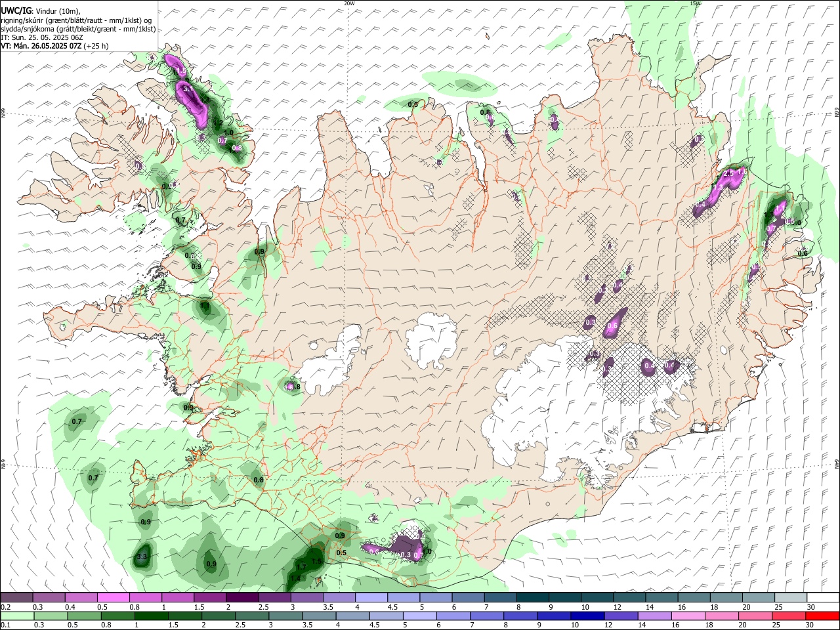This screenshot has height=630, width=840.
Task: Click the '0.8' rain value in the southwest
Action: pyautogui.click(x=259, y=480)
